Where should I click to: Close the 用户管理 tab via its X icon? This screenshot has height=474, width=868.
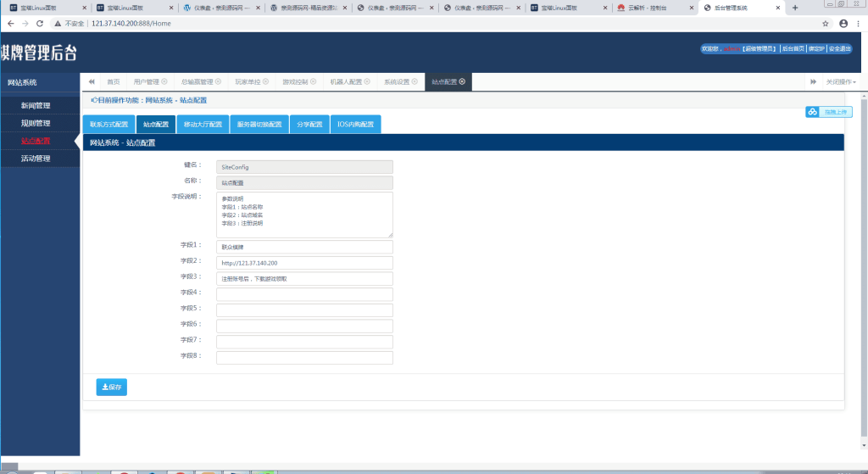(x=164, y=82)
